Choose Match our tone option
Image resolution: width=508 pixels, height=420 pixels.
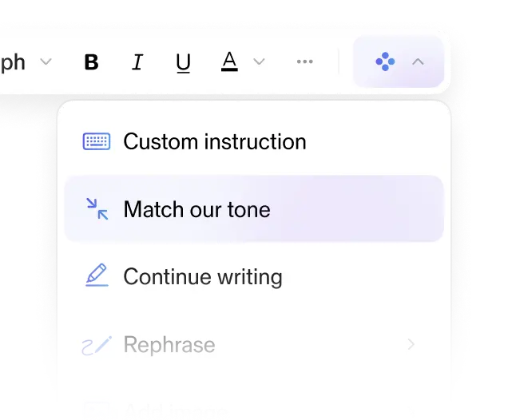point(196,209)
